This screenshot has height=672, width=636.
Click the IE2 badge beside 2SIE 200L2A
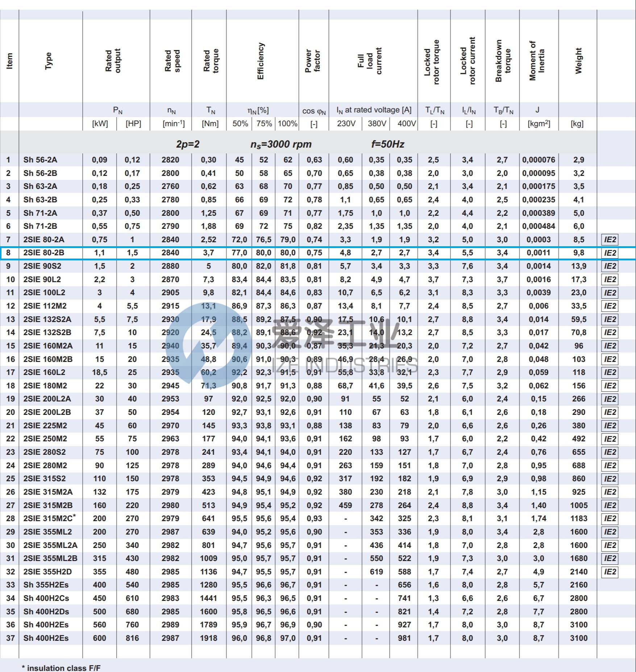pyautogui.click(x=610, y=399)
